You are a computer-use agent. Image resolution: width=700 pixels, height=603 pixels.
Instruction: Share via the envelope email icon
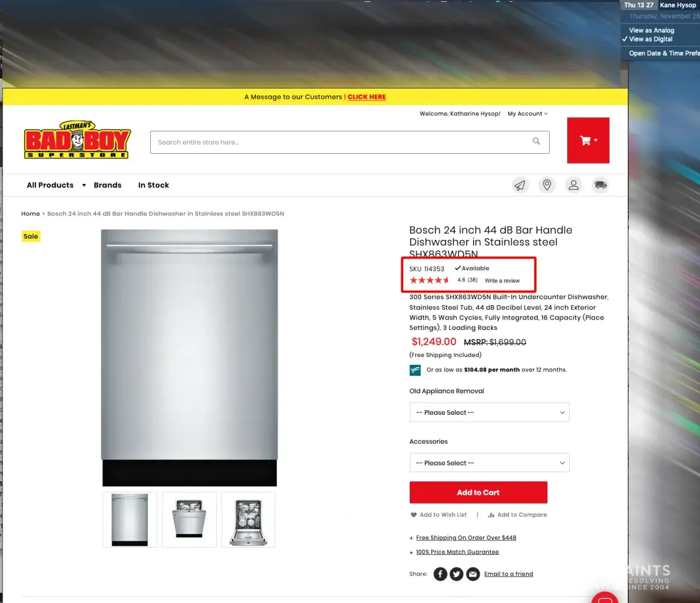472,574
